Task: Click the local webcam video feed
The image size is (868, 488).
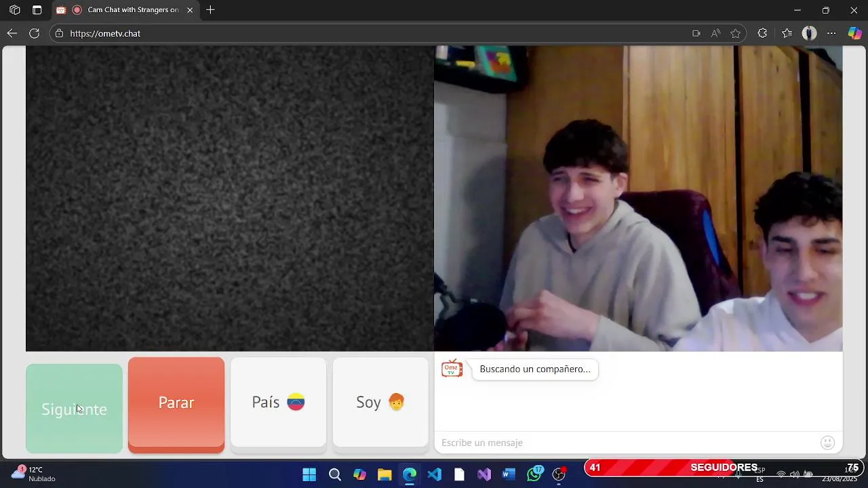Action: point(638,199)
